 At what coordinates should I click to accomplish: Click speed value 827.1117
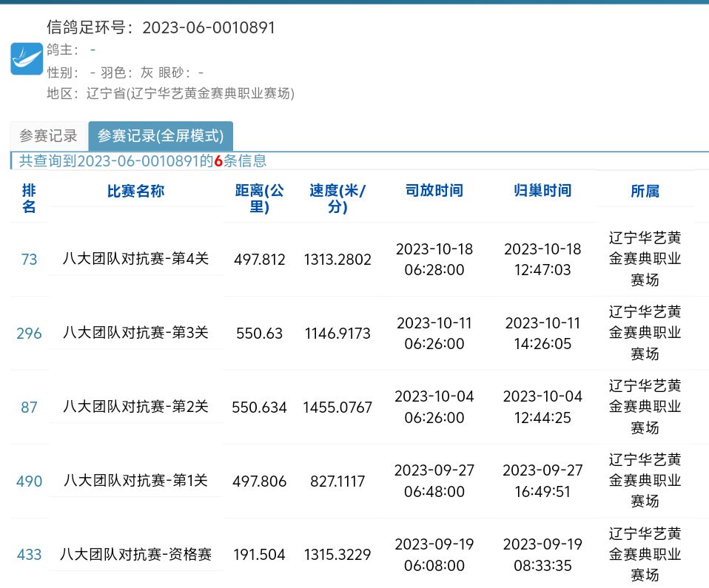(337, 481)
